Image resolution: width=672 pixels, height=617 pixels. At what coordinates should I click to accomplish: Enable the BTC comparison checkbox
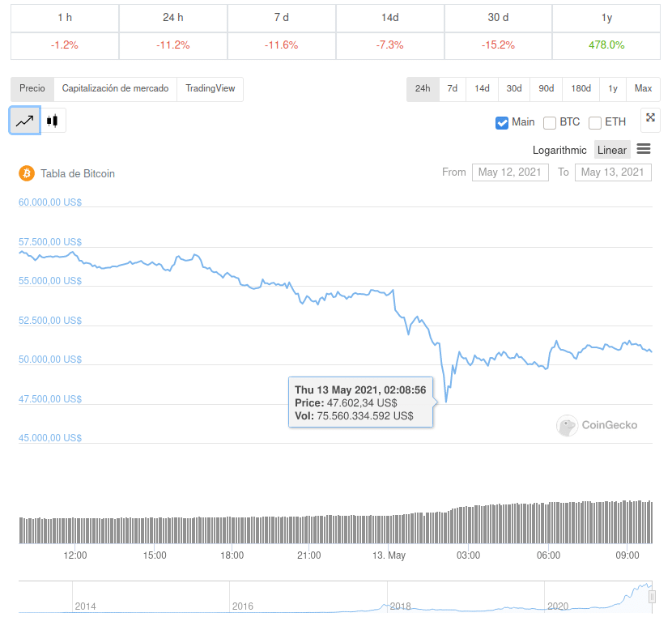tap(550, 122)
